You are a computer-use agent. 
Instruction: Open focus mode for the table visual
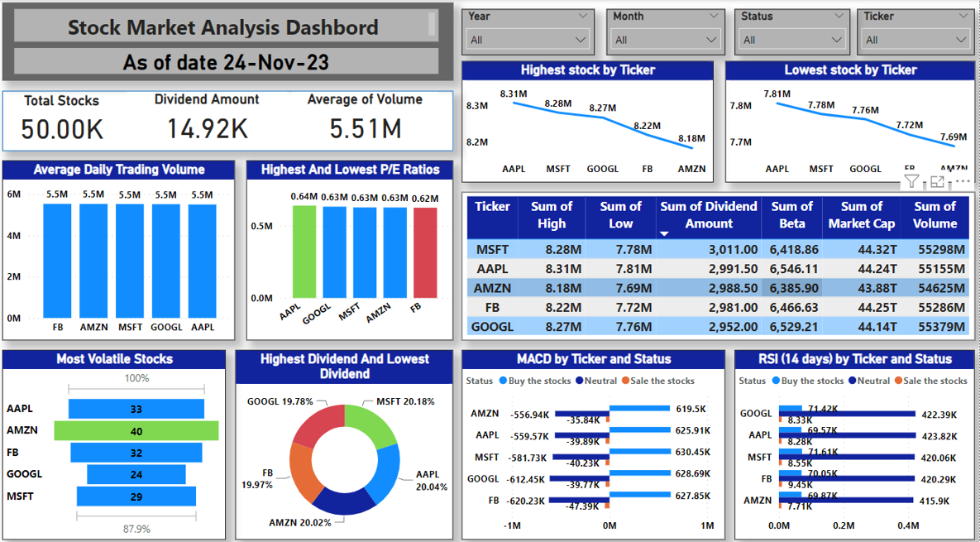pos(937,182)
